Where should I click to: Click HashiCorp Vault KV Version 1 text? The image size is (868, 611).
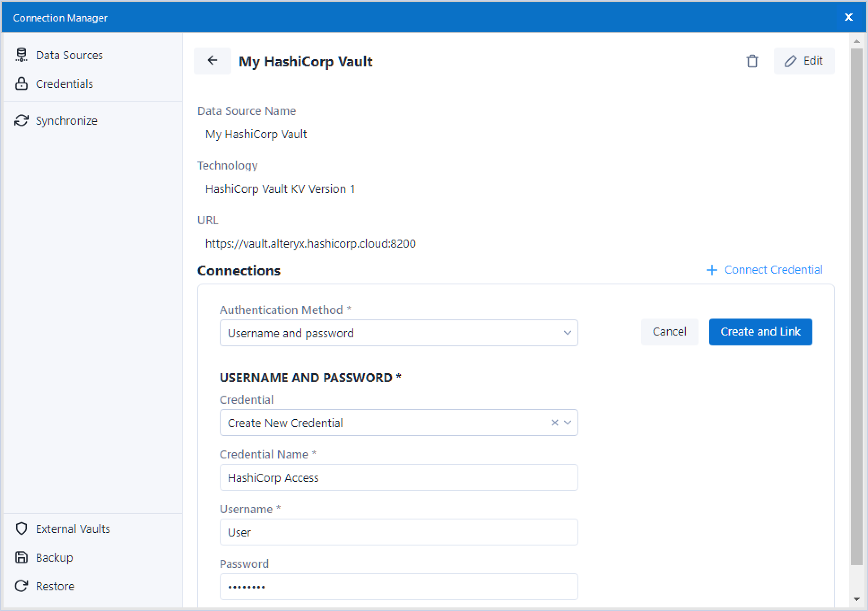[x=280, y=189]
